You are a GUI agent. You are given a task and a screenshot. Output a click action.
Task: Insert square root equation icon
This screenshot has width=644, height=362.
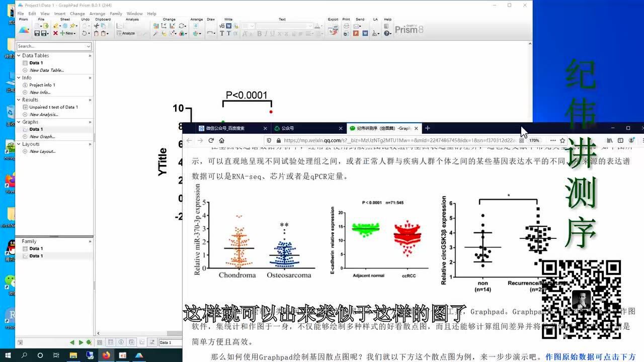(x=222, y=26)
